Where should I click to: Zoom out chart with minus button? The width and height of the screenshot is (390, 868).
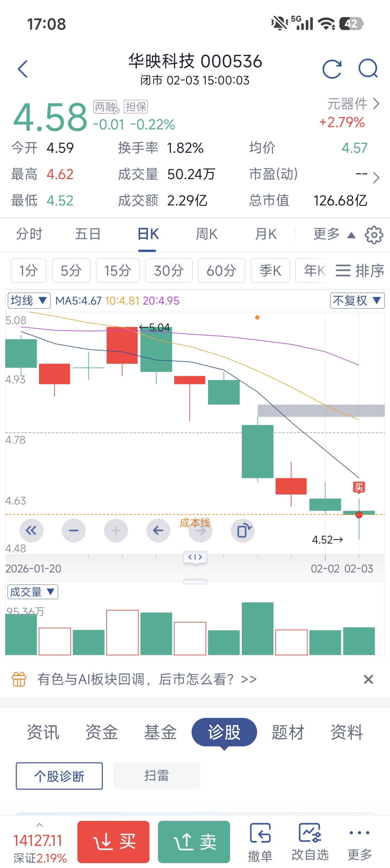(x=74, y=531)
